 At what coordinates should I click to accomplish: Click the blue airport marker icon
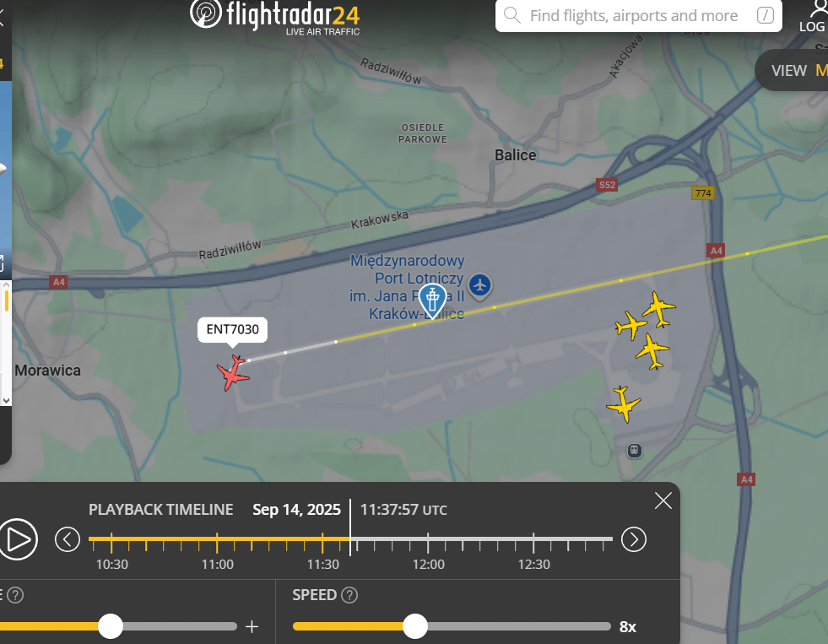[x=480, y=286]
